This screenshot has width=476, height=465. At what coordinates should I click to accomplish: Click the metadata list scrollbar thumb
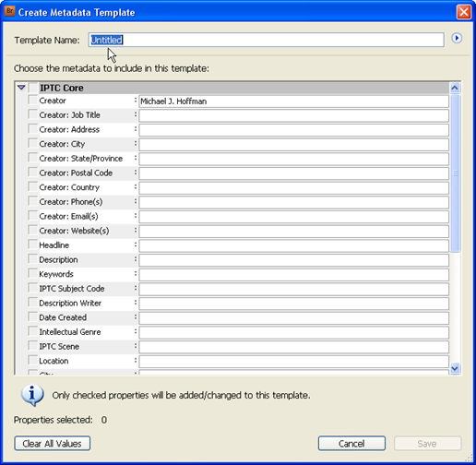[x=455, y=173]
